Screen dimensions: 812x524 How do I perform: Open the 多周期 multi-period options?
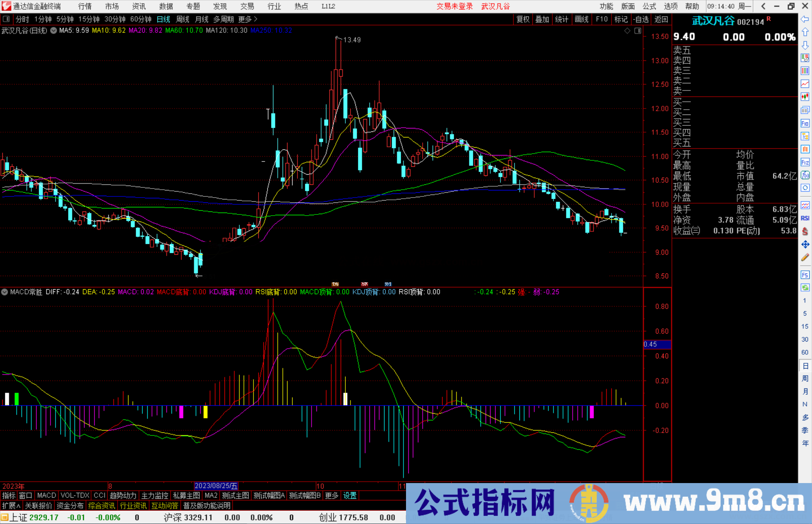223,19
